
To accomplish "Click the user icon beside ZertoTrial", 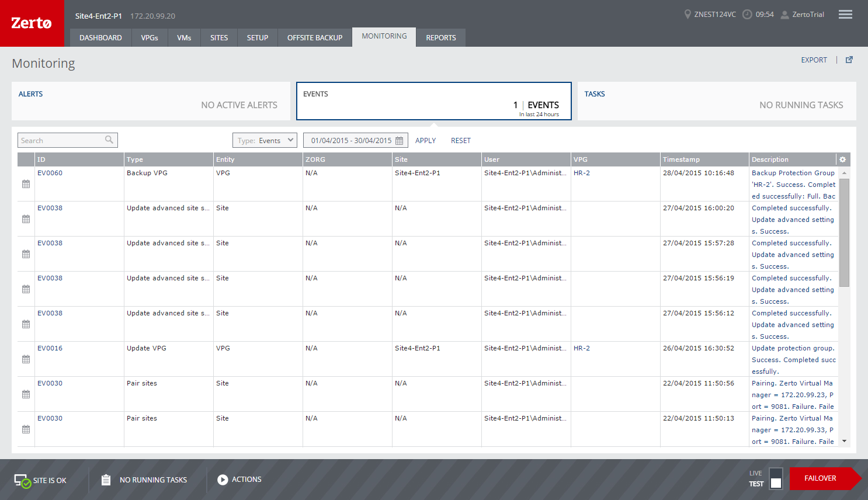I will (x=785, y=15).
